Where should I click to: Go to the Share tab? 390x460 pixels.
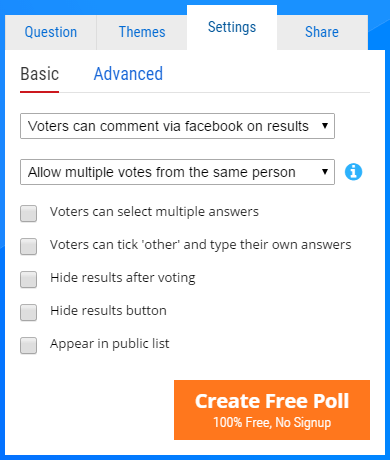pyautogui.click(x=322, y=32)
